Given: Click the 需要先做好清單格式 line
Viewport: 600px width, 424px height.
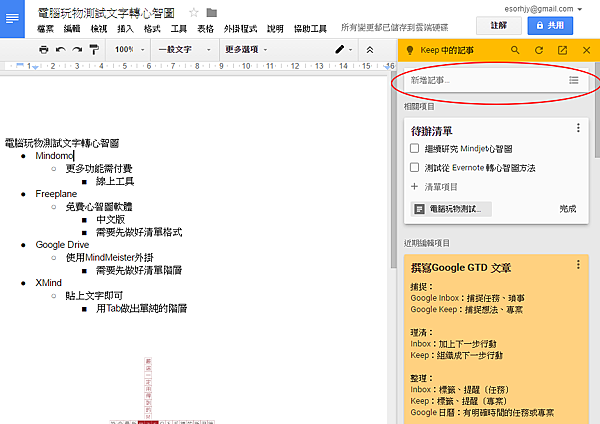Looking at the screenshot, I should tap(139, 232).
